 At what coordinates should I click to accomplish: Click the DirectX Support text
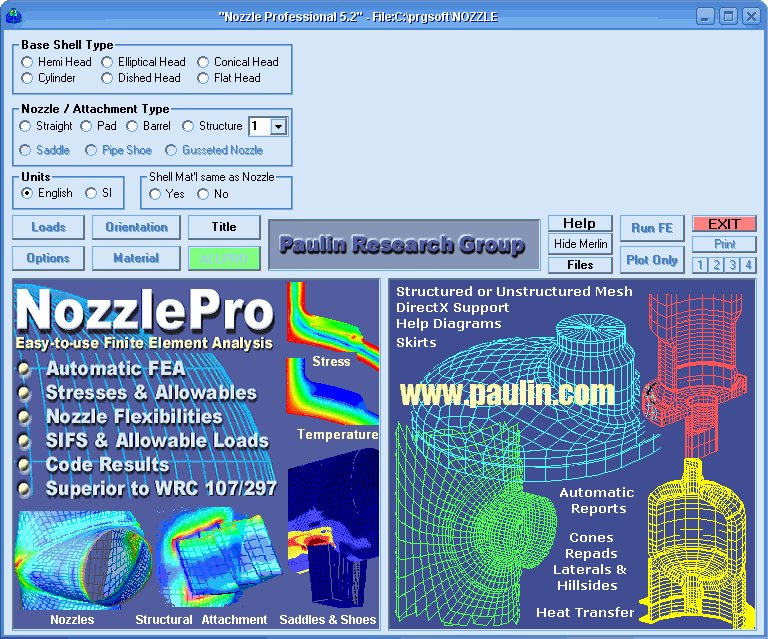[x=453, y=308]
